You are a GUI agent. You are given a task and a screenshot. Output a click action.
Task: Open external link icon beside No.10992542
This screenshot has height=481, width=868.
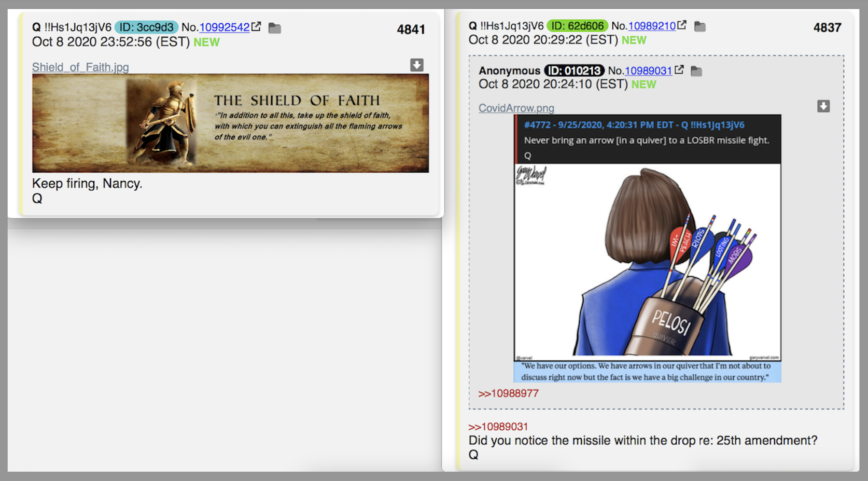pyautogui.click(x=256, y=26)
